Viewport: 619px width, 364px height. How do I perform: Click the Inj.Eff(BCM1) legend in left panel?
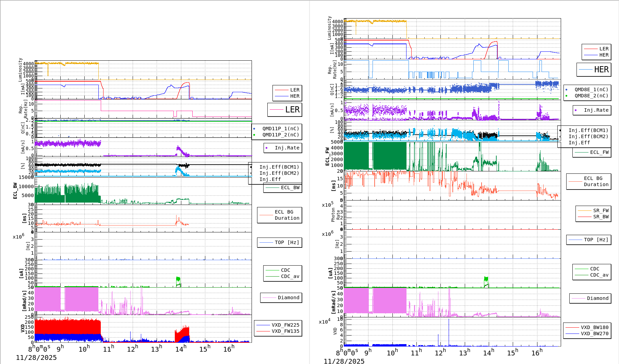pyautogui.click(x=279, y=167)
